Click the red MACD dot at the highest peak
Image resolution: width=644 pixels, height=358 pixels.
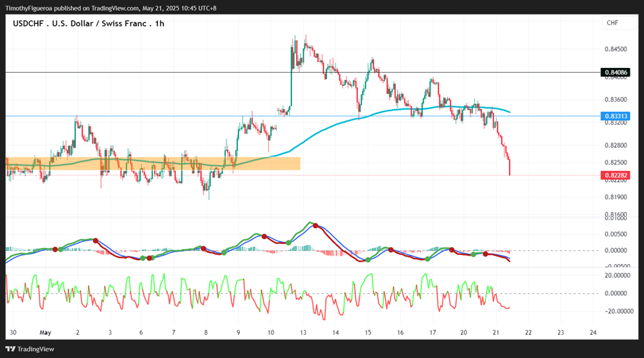[x=315, y=226]
